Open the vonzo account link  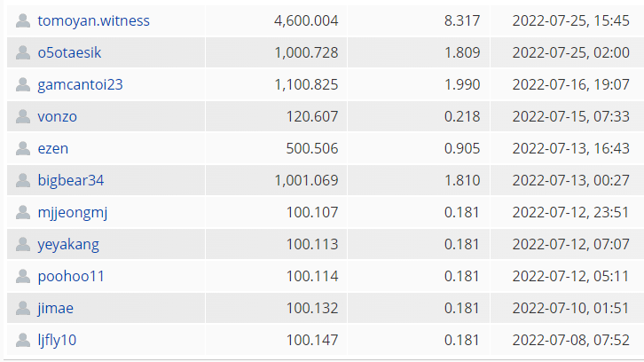coord(58,116)
